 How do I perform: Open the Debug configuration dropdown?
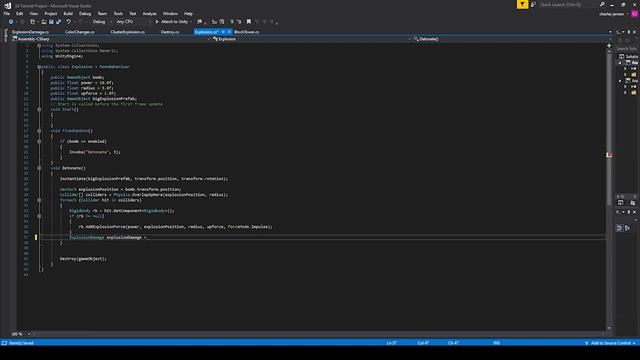[101, 22]
